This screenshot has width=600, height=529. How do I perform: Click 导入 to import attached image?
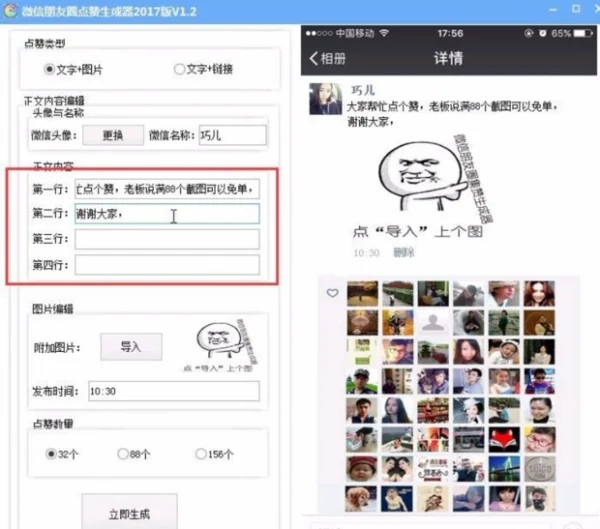(131, 347)
